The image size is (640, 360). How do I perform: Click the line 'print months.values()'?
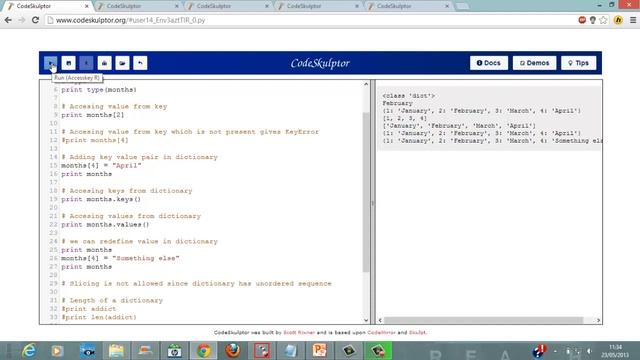[105, 224]
